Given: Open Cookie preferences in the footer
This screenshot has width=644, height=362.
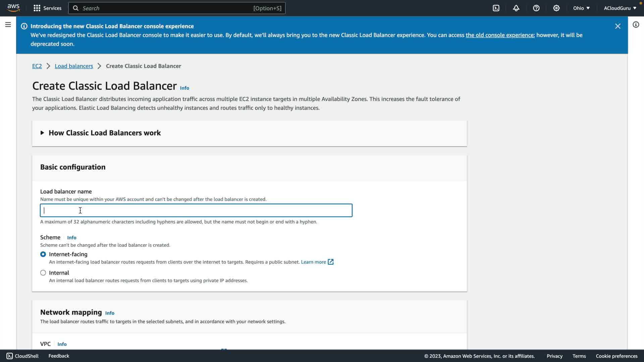Looking at the screenshot, I should pyautogui.click(x=616, y=356).
